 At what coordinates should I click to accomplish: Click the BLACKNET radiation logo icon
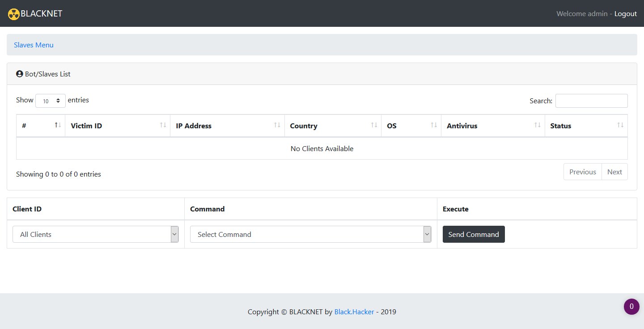click(x=14, y=14)
